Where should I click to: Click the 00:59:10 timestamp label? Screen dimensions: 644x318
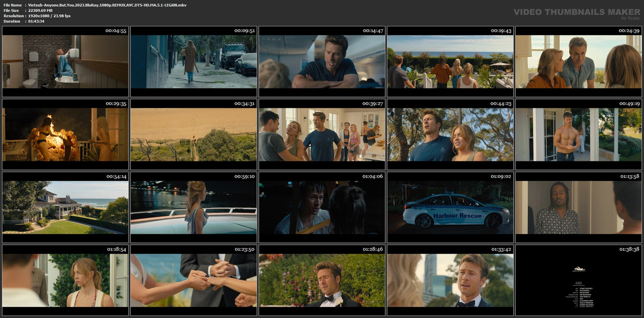click(245, 177)
